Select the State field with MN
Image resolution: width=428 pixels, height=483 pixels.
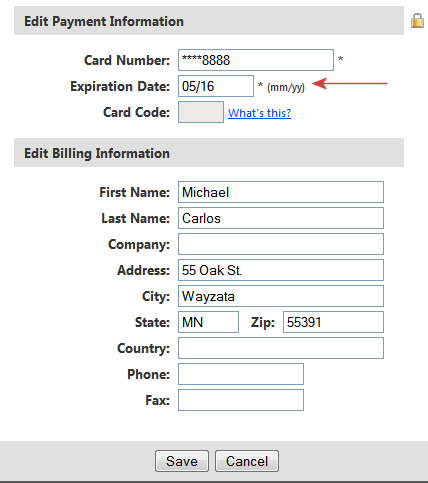click(x=208, y=322)
